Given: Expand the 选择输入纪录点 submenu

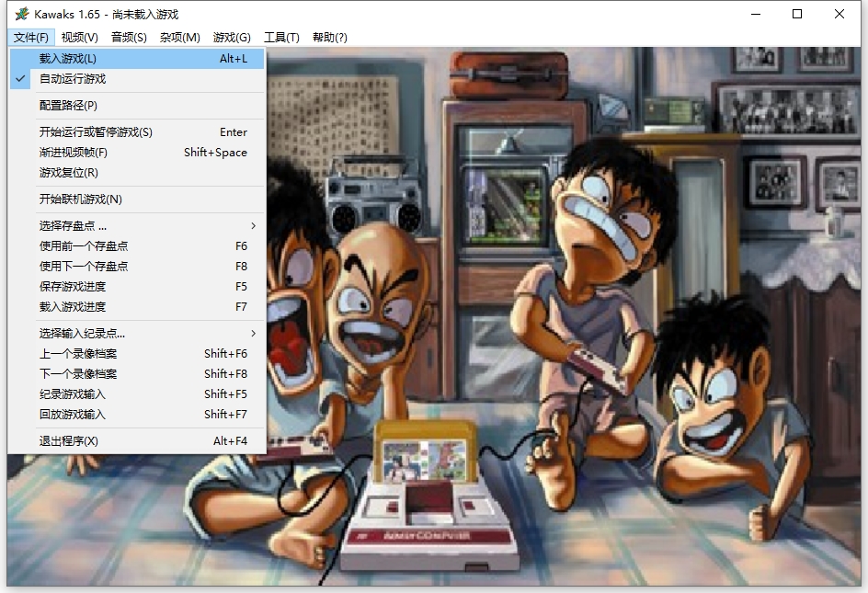Looking at the screenshot, I should click(137, 333).
